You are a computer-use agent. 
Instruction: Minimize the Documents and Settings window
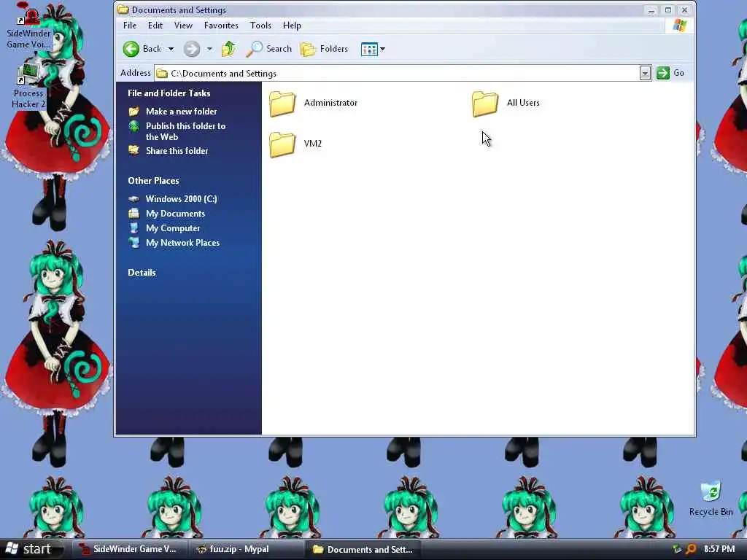(x=651, y=10)
